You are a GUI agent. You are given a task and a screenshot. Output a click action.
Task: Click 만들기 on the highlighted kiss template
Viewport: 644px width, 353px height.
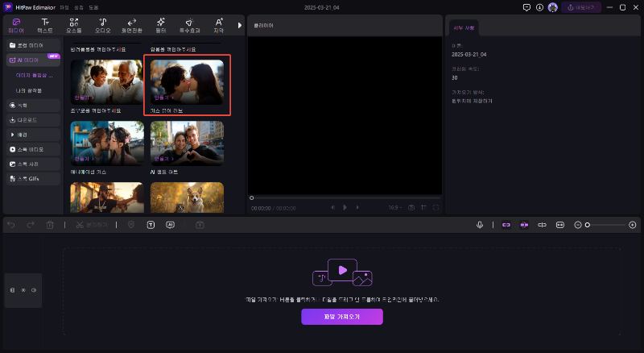click(163, 98)
